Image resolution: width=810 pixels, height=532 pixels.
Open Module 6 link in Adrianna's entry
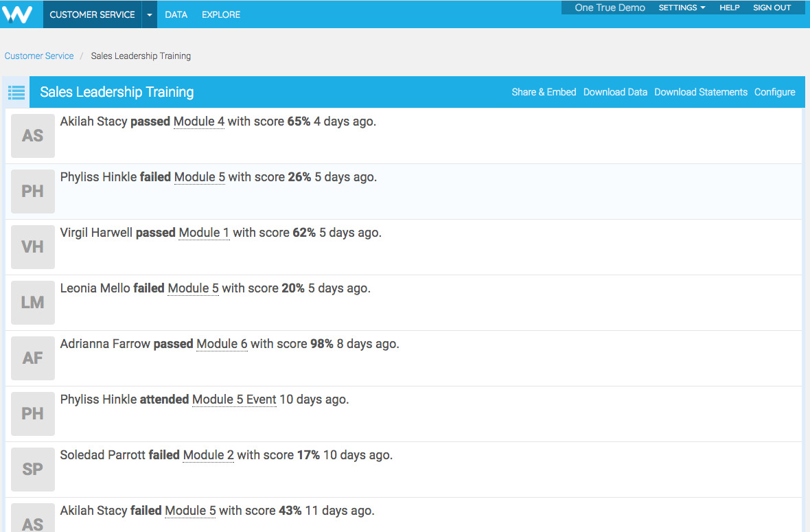222,344
